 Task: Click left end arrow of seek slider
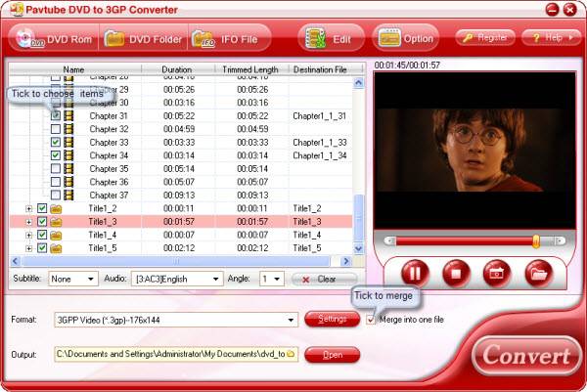[x=389, y=241]
